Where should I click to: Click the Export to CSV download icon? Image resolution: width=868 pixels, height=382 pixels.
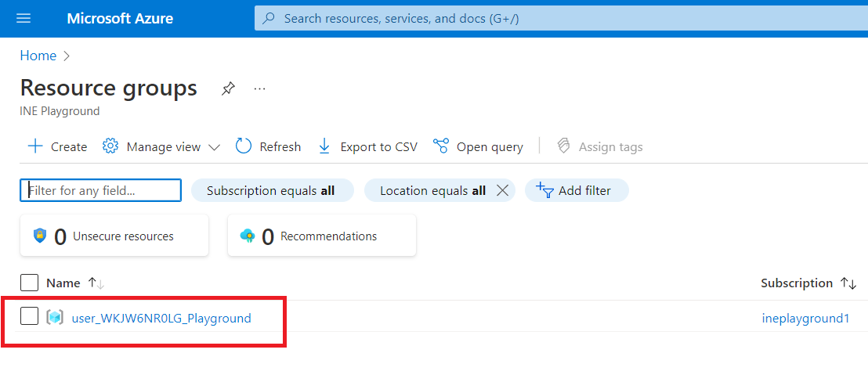pos(324,146)
